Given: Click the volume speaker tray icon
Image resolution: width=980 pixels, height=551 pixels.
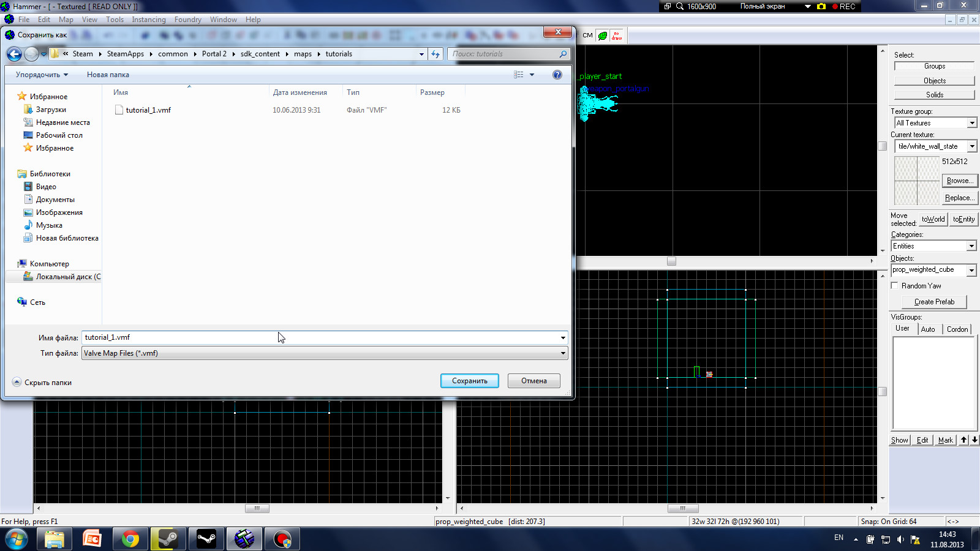Looking at the screenshot, I should [900, 539].
